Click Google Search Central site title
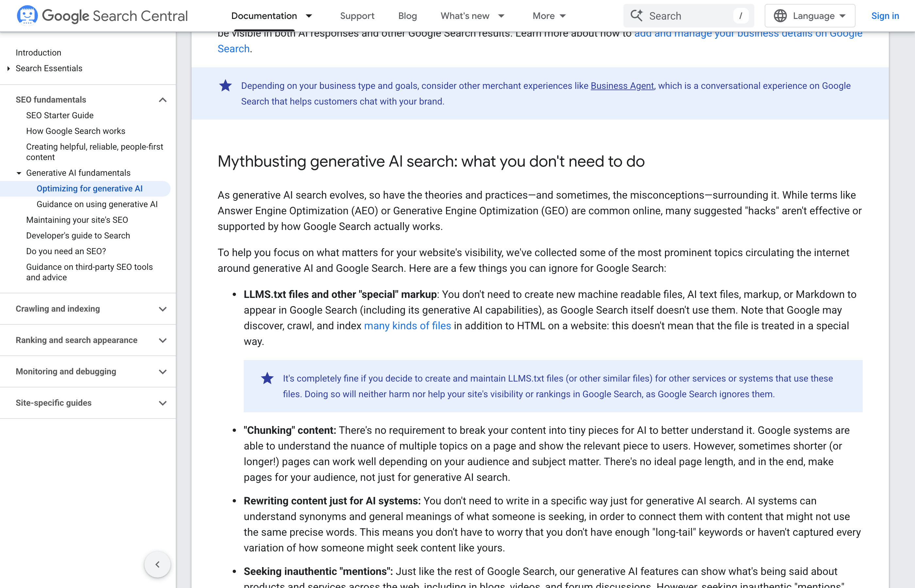The height and width of the screenshot is (588, 915). (115, 16)
